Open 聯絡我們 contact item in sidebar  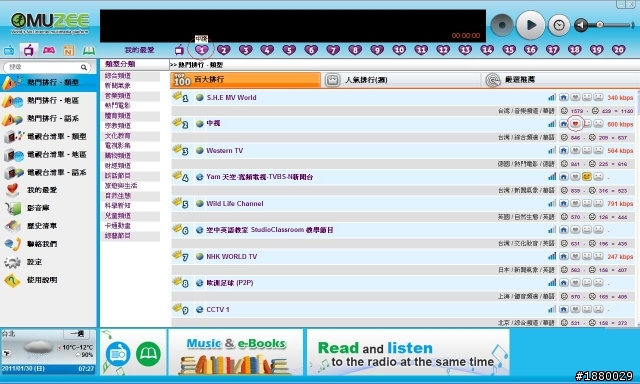(x=48, y=244)
